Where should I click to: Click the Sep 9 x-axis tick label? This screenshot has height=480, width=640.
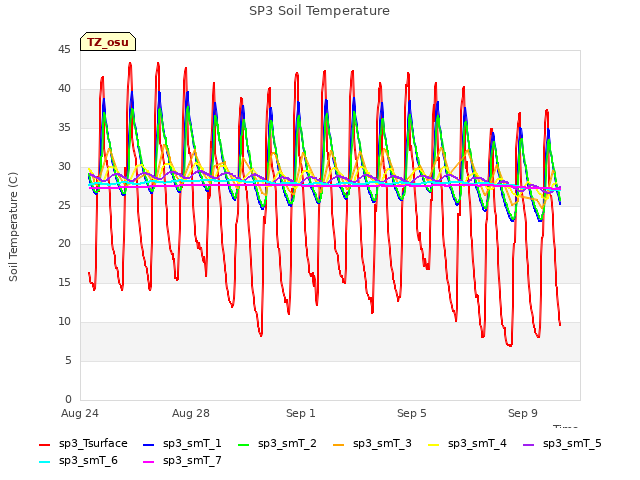tap(523, 413)
